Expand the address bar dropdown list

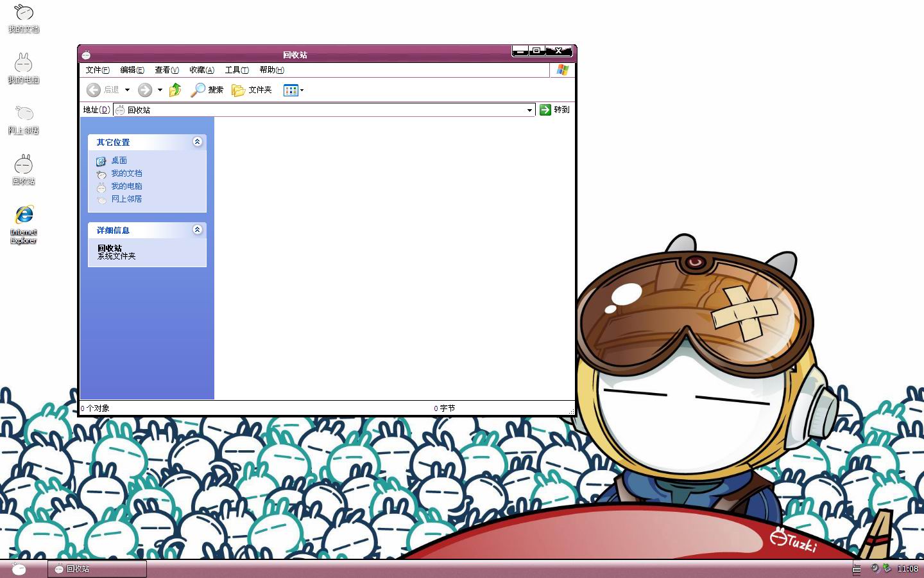tap(529, 110)
